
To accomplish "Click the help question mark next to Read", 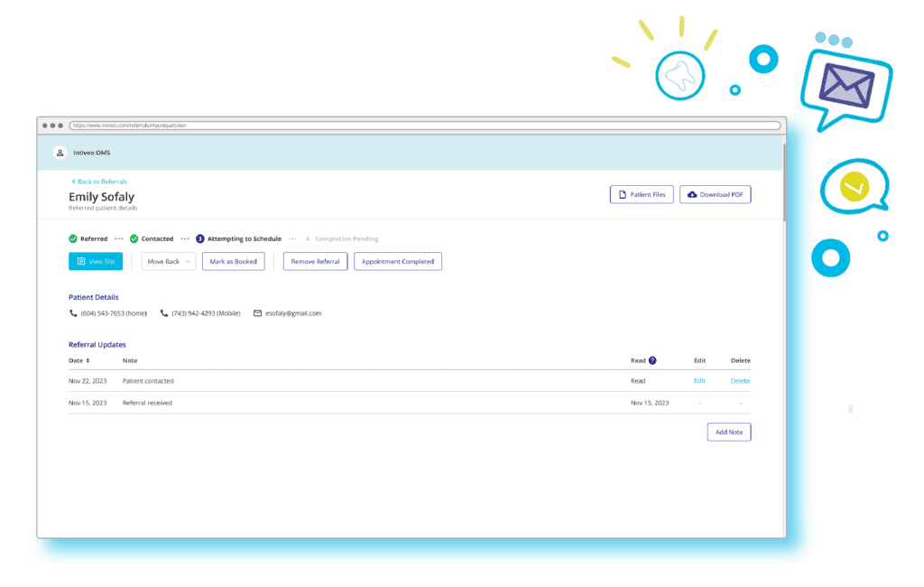I will click(652, 360).
